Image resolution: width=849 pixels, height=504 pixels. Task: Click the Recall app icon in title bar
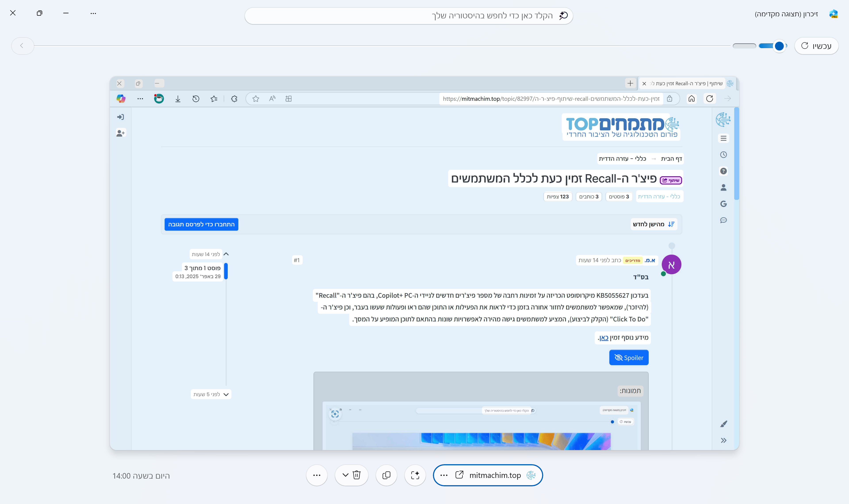(x=833, y=14)
